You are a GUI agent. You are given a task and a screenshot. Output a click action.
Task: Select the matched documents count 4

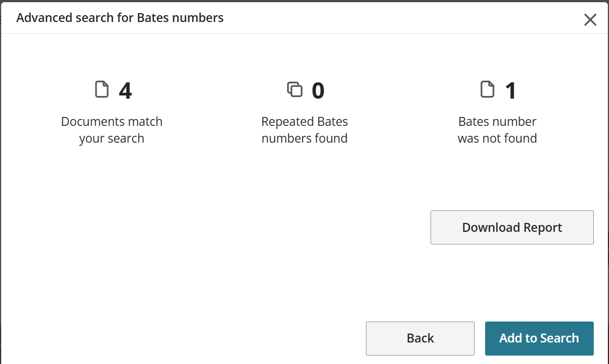pos(125,91)
